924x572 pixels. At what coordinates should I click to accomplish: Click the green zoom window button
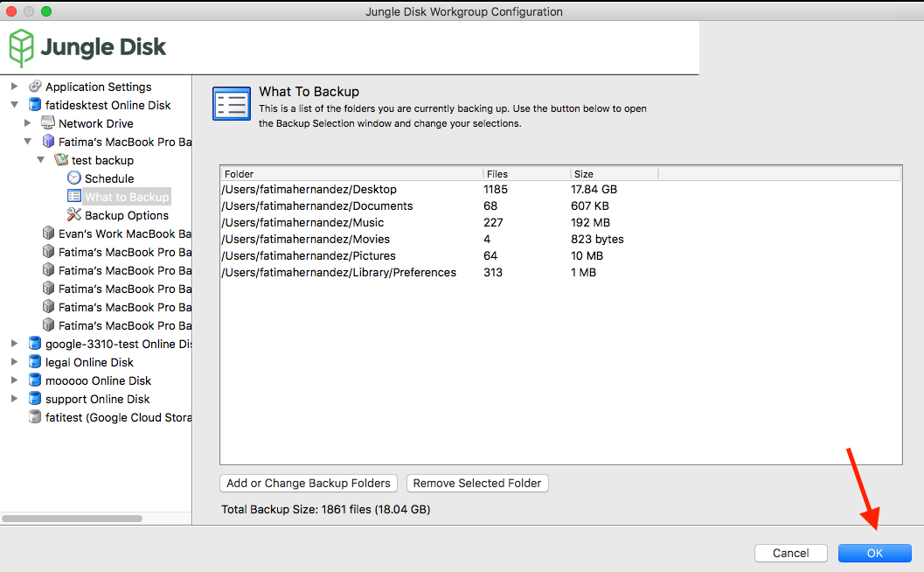point(46,11)
